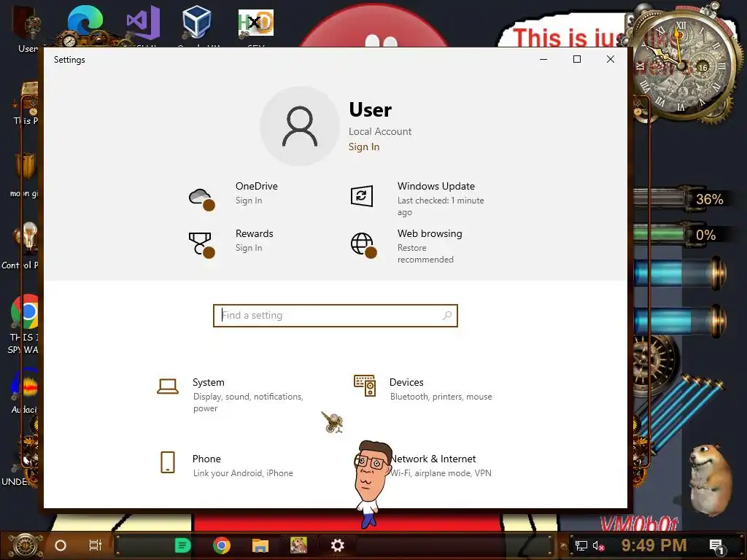Click the 'Bluetooth, printers, mouse' description

click(x=441, y=397)
